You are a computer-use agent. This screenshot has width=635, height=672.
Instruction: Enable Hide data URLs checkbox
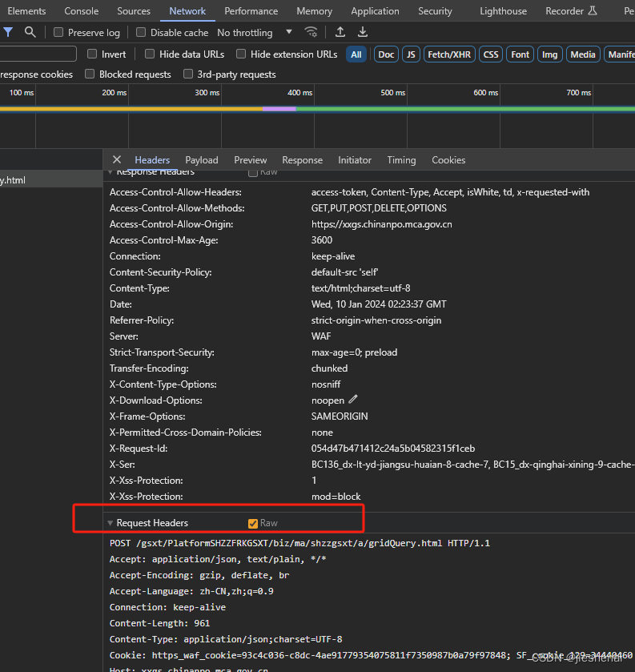pyautogui.click(x=150, y=54)
